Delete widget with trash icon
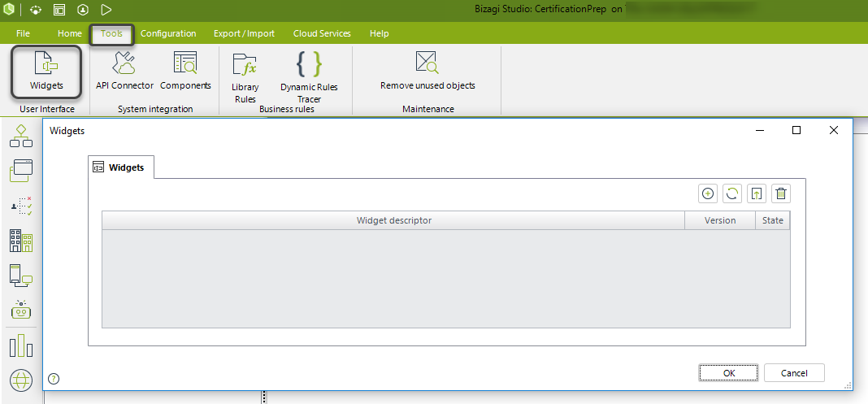Viewport: 868px width, 404px height. tap(781, 193)
